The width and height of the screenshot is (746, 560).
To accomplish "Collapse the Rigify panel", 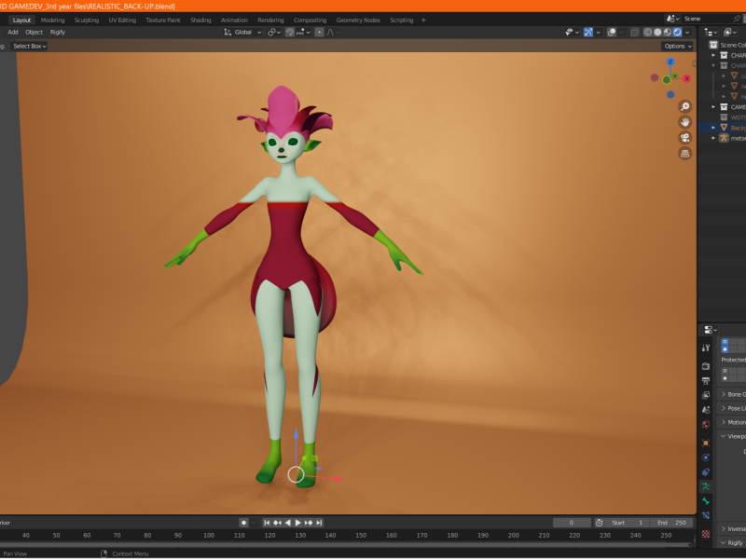I will click(x=733, y=542).
